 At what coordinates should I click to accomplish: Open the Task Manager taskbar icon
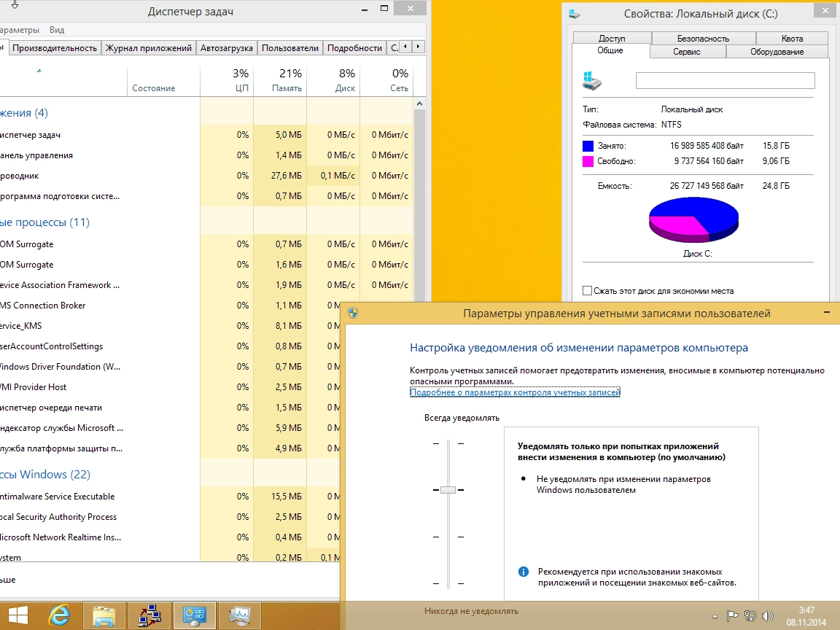pyautogui.click(x=239, y=615)
